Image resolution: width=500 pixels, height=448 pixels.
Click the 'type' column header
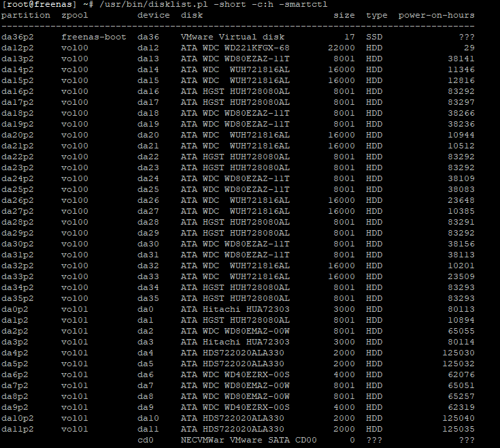click(x=377, y=15)
